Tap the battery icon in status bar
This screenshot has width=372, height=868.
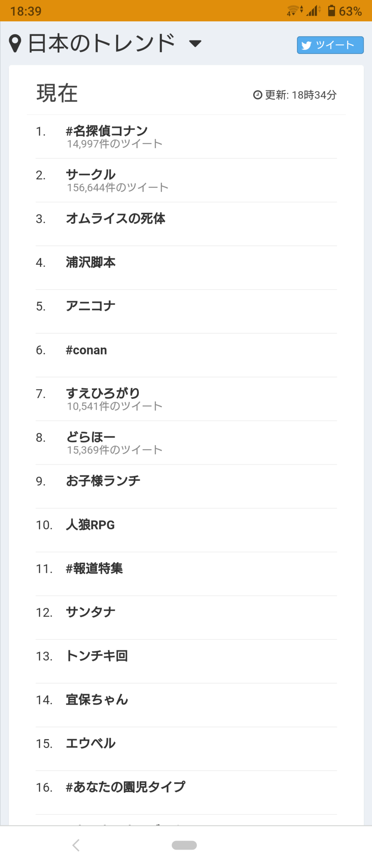(331, 11)
